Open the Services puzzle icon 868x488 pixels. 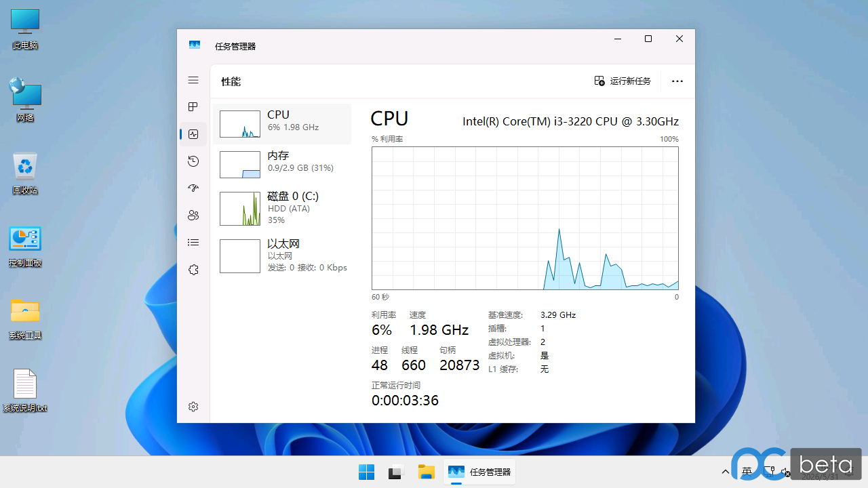tap(193, 270)
